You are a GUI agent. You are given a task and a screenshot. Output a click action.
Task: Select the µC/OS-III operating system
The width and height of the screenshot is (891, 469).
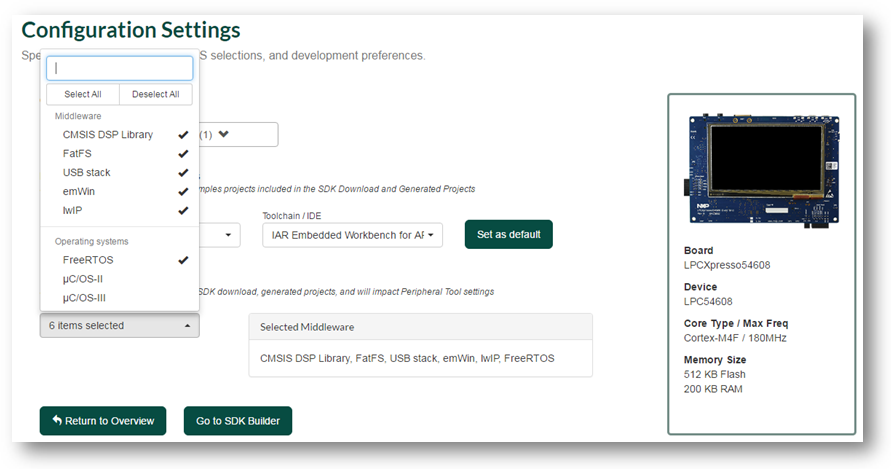pyautogui.click(x=119, y=297)
